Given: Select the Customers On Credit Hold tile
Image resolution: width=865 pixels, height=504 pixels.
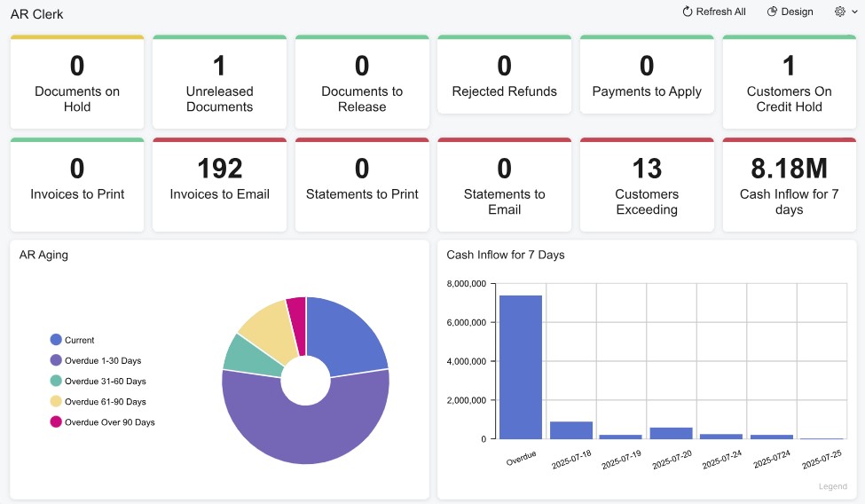Looking at the screenshot, I should tap(789, 83).
